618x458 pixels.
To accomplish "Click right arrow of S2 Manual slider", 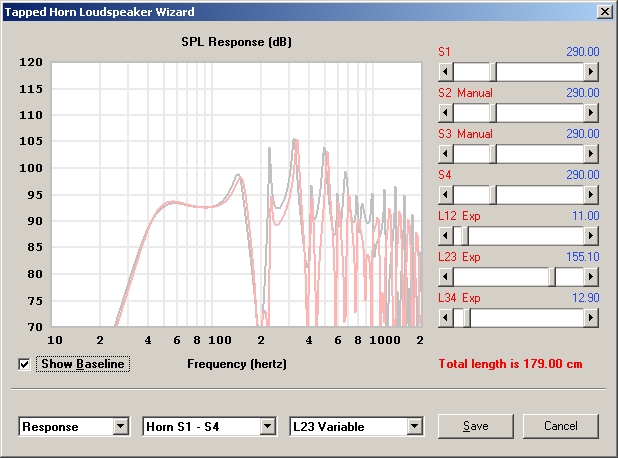I will (x=591, y=113).
